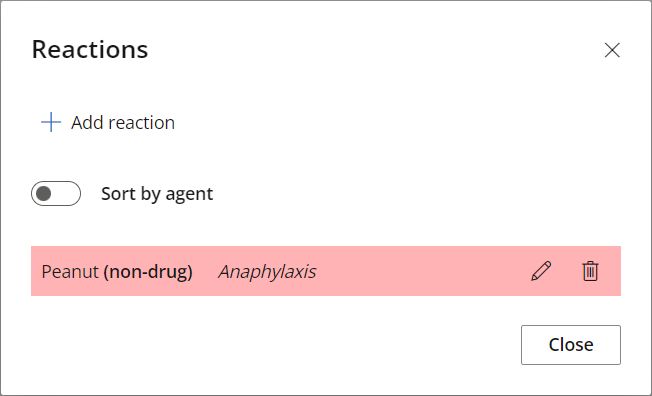Click the Reactions dialog heading

(x=90, y=50)
